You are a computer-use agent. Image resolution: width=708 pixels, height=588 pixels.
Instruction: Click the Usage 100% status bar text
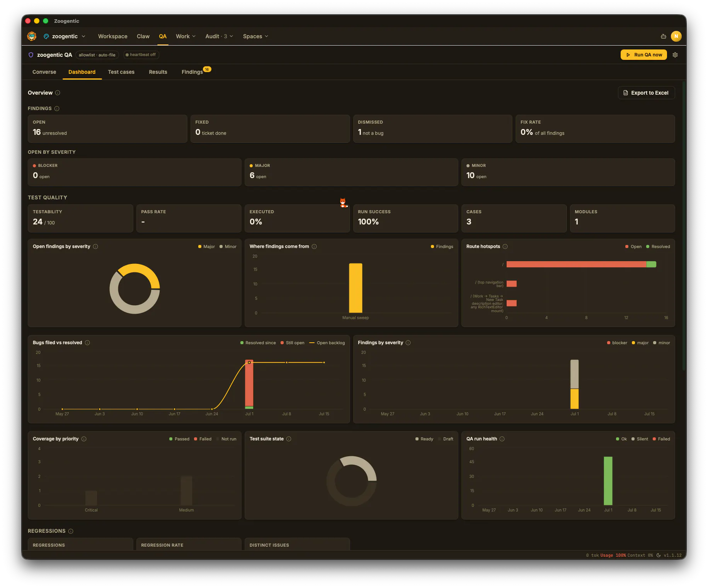click(x=613, y=555)
